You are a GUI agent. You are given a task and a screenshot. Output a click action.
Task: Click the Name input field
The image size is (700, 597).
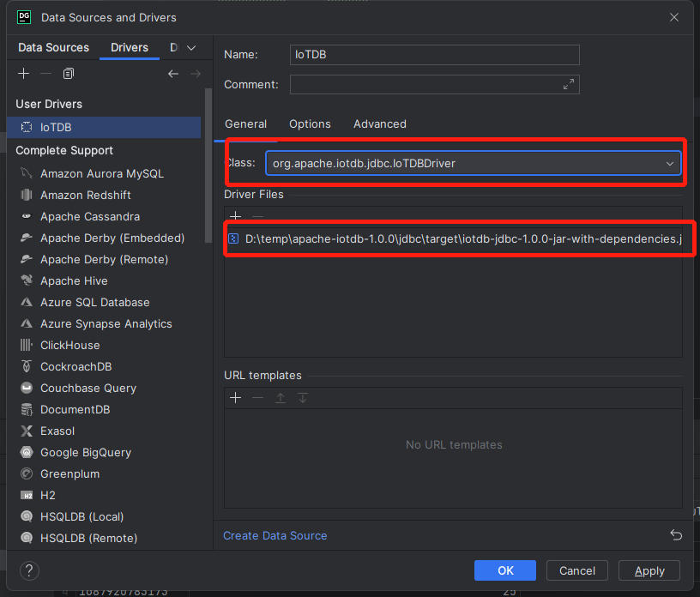(434, 55)
